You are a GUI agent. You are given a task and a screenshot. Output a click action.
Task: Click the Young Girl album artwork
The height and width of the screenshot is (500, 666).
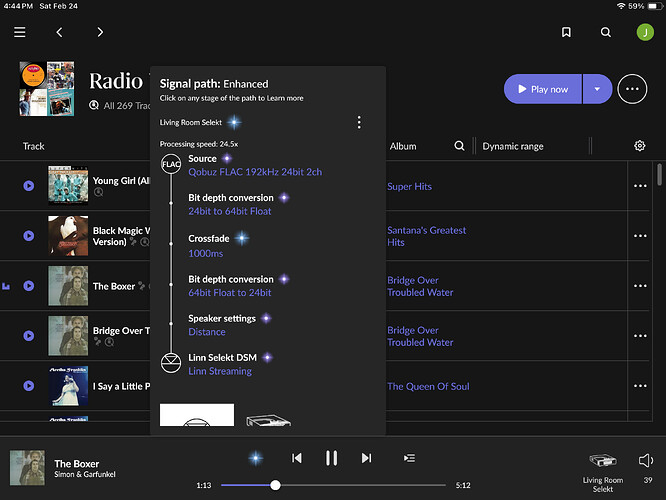pyautogui.click(x=68, y=186)
